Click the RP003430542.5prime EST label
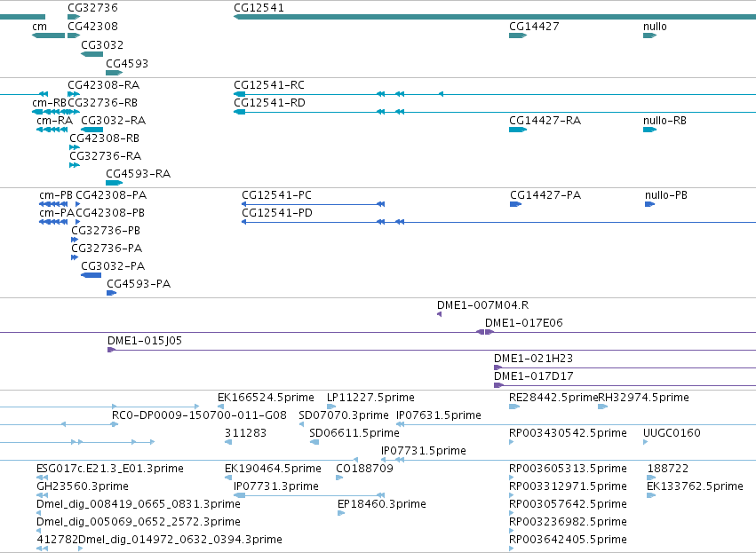 568,433
